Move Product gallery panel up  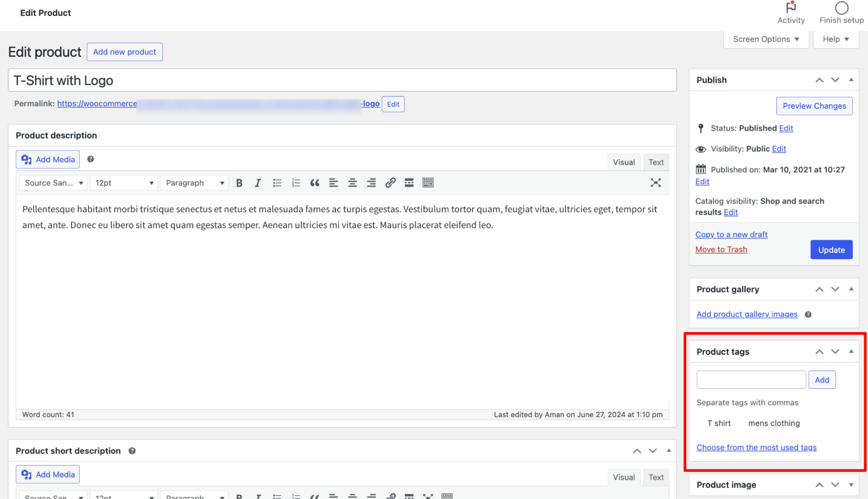pos(819,289)
